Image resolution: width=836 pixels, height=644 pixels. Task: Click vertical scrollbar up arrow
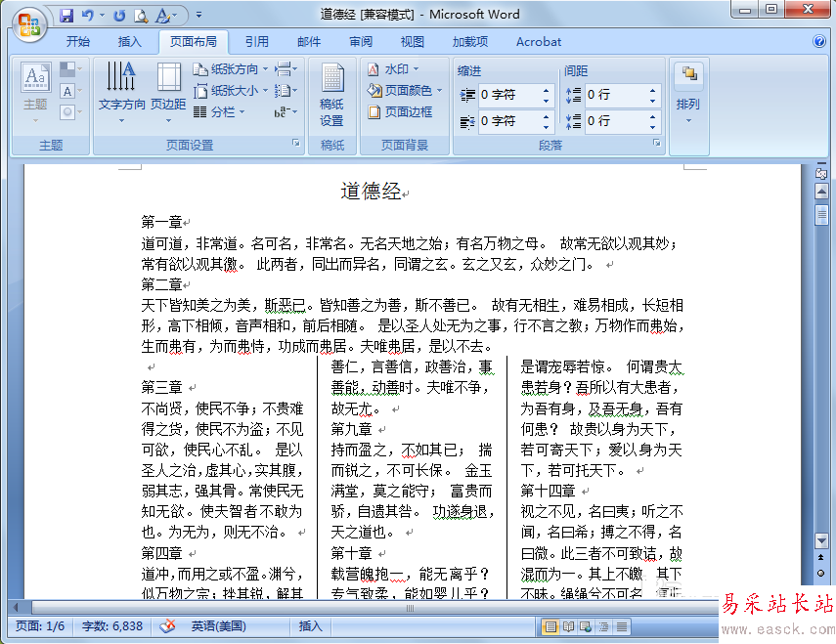click(821, 192)
